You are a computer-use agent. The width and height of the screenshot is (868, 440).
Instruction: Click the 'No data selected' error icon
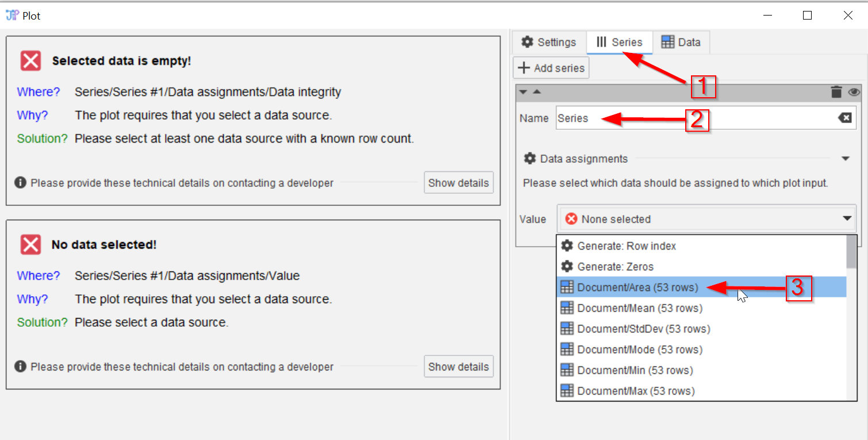[30, 244]
